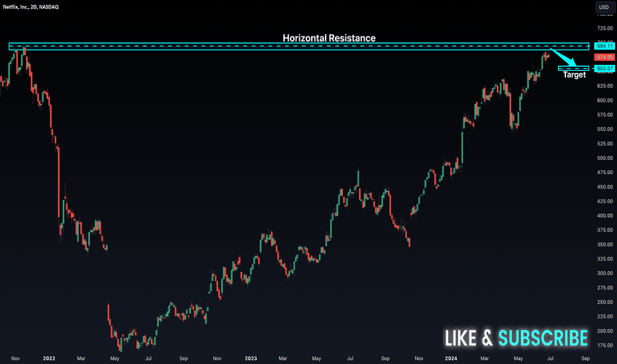Click the Nov label just before 2023

[x=217, y=359]
